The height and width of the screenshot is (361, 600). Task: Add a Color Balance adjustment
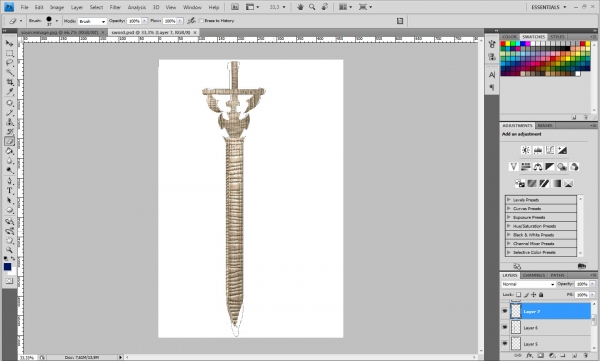point(538,167)
